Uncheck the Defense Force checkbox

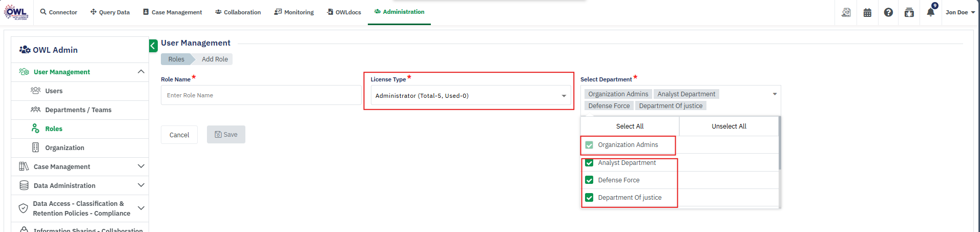[x=589, y=180]
